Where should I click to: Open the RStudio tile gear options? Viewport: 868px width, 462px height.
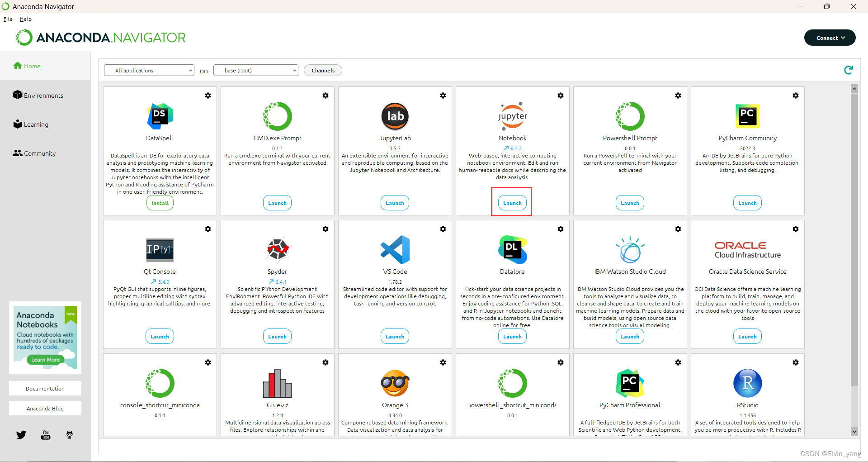click(796, 362)
